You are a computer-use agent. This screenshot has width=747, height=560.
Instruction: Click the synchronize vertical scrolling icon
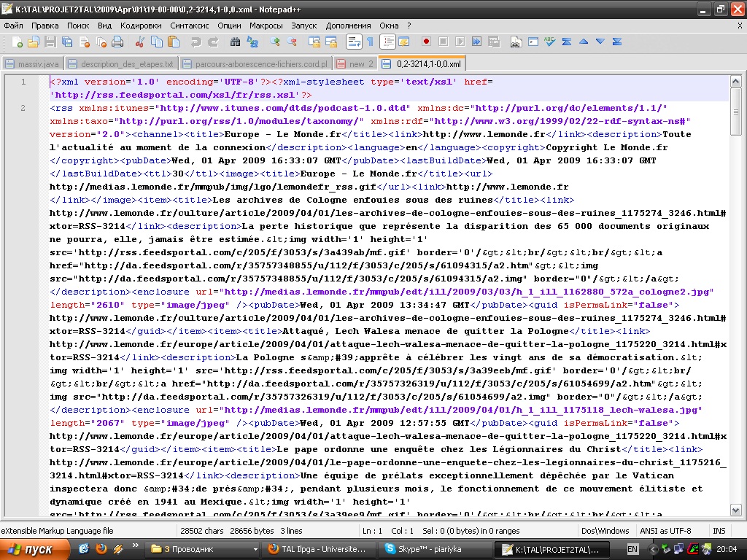(314, 42)
